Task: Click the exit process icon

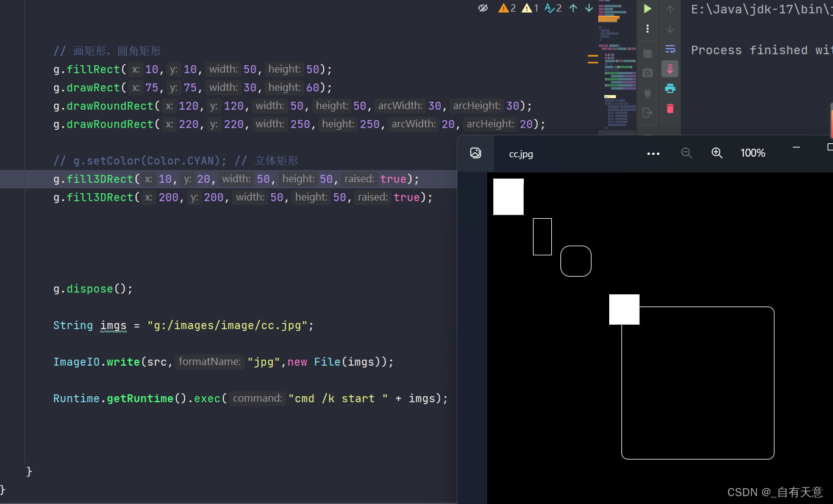Action: 648,113
